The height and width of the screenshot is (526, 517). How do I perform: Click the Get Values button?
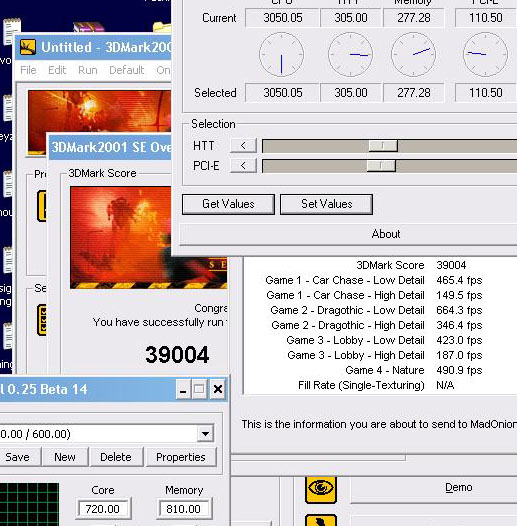click(x=228, y=204)
